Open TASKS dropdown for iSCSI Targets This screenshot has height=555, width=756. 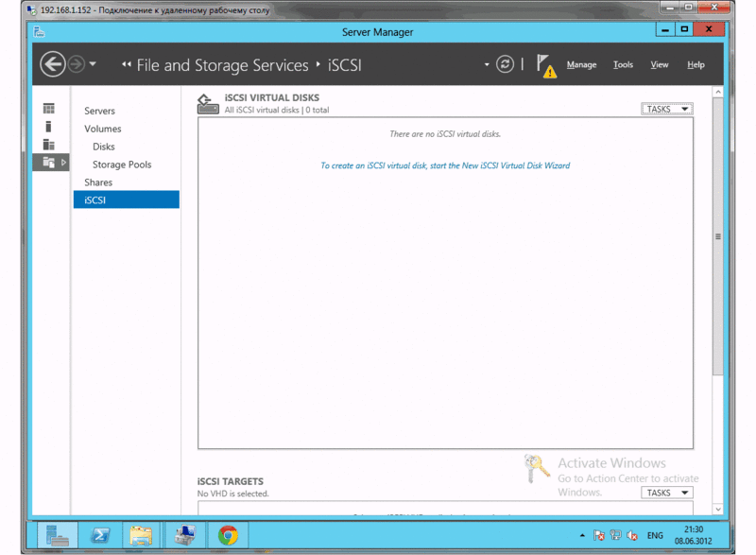pos(667,493)
